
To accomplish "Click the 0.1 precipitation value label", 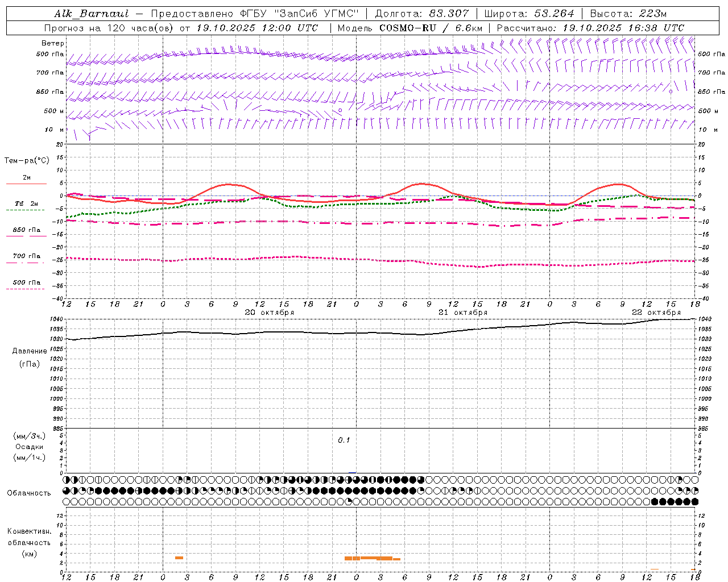I will [344, 440].
